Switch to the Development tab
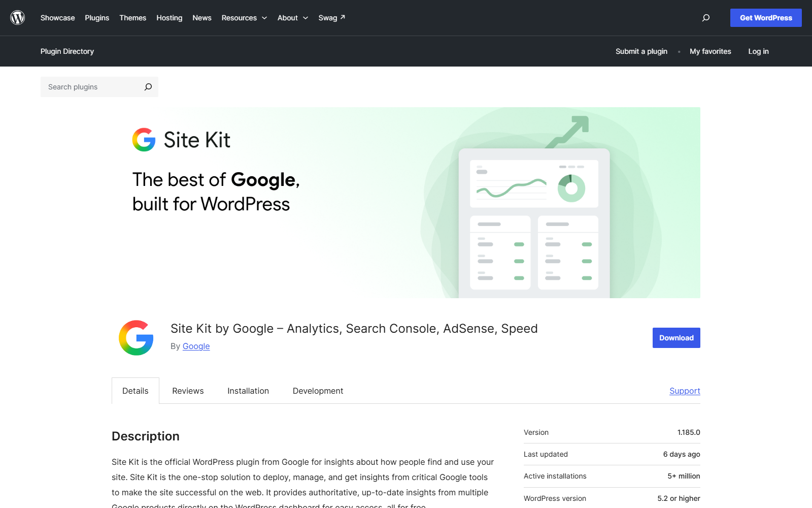This screenshot has width=812, height=508. point(318,391)
